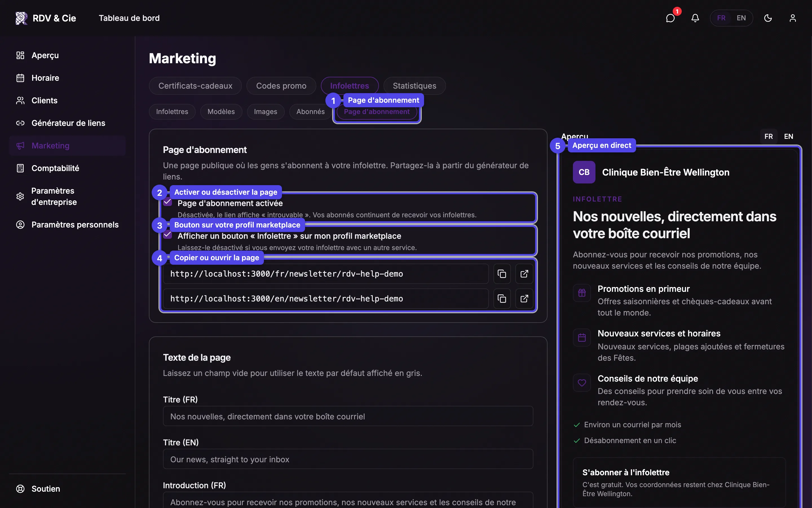Select the Images sub-tab
Screen dimensions: 812x508
265,111
